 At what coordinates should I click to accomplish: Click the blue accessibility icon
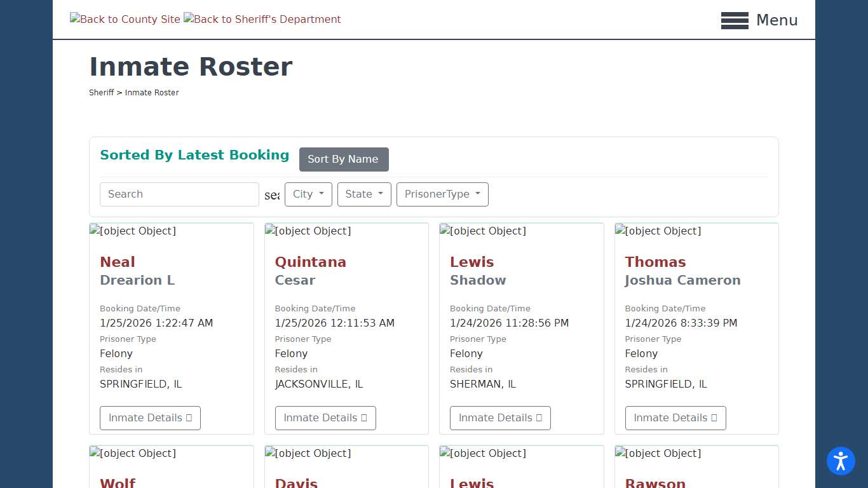point(841,461)
